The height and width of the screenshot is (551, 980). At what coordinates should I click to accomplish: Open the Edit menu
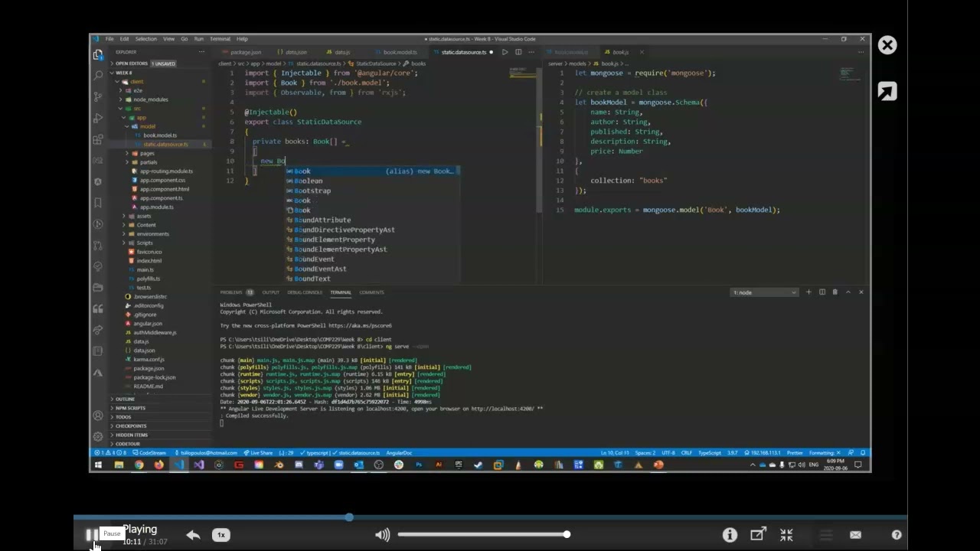coord(124,39)
